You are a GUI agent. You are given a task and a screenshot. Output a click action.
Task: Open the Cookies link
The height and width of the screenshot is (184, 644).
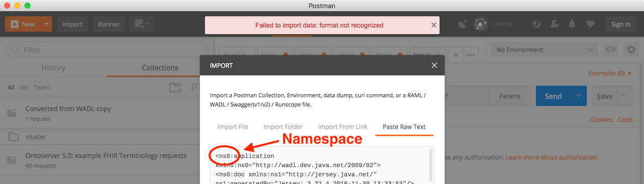point(602,120)
